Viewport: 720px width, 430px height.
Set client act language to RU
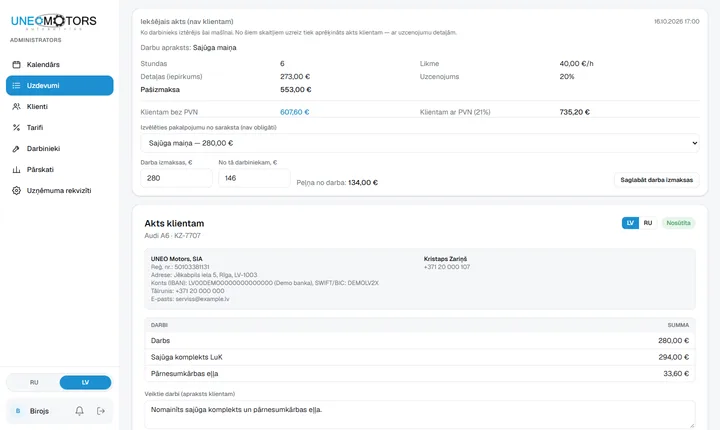pos(648,223)
